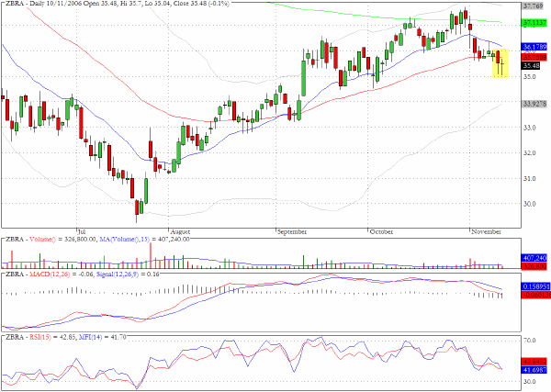This screenshot has height=392, width=551.
Task: Click the 33.0 price axis label
Action: (x=530, y=128)
